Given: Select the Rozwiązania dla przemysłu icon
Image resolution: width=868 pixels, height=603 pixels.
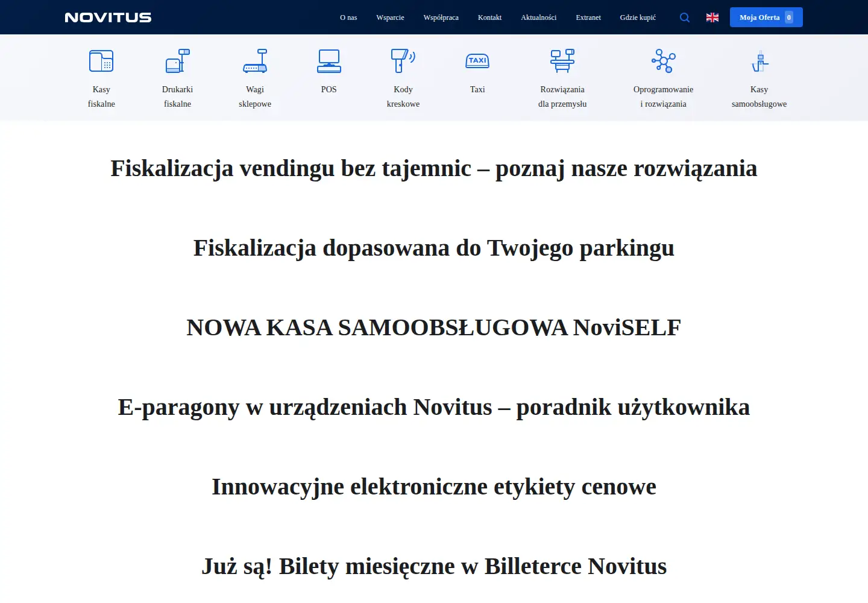Looking at the screenshot, I should pos(562,61).
